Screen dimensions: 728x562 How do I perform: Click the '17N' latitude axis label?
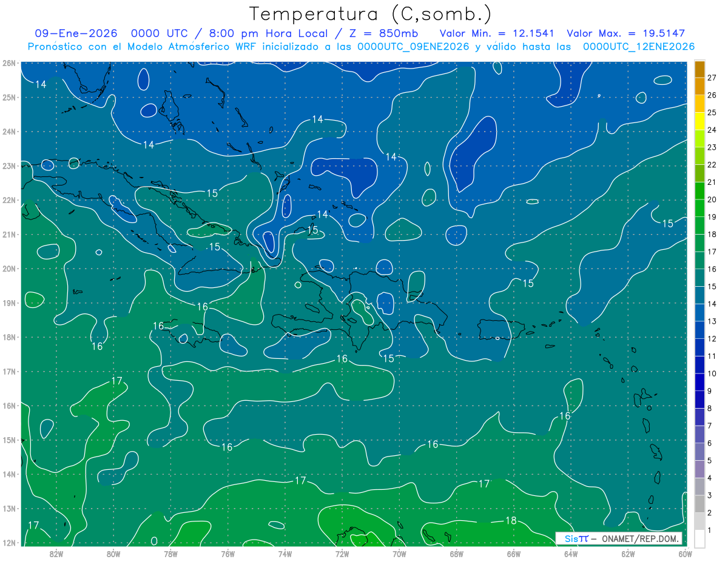(8, 371)
